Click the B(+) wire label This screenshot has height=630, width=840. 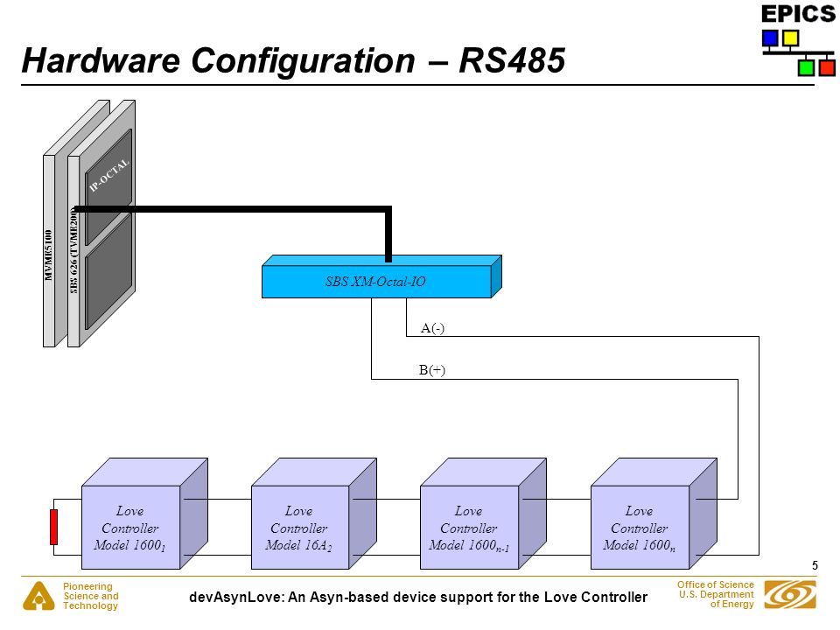click(431, 369)
